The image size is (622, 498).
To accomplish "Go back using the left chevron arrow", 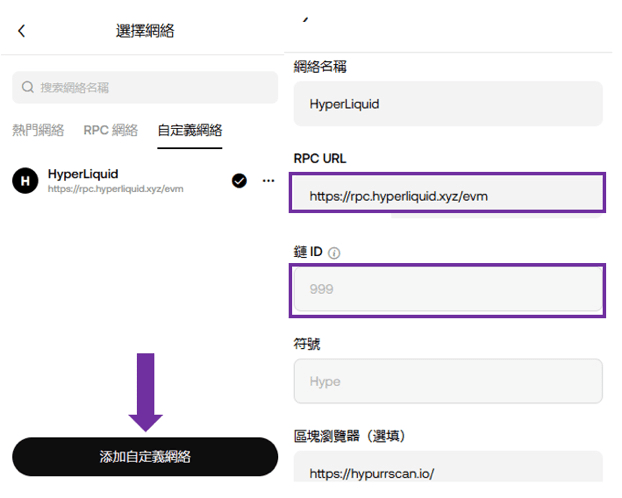I will pyautogui.click(x=21, y=31).
